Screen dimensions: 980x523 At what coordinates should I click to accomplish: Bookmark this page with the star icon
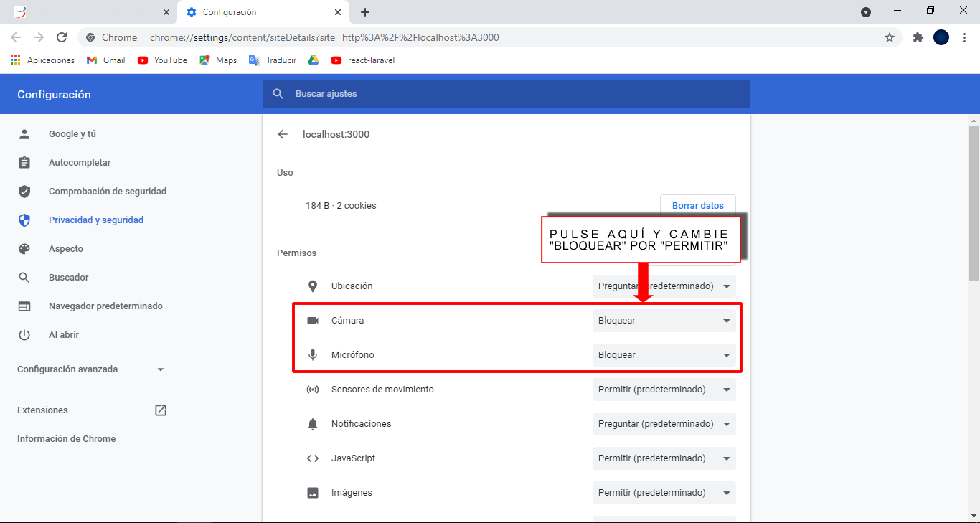[890, 37]
